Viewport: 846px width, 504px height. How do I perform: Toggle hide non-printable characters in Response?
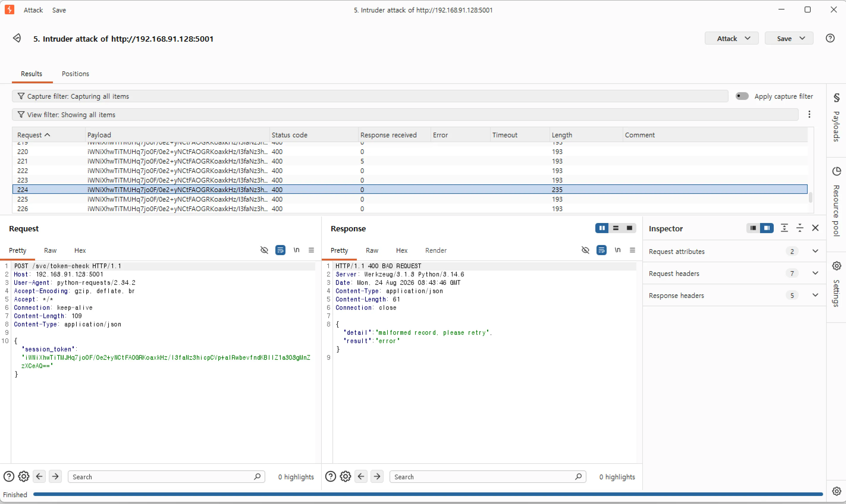586,250
